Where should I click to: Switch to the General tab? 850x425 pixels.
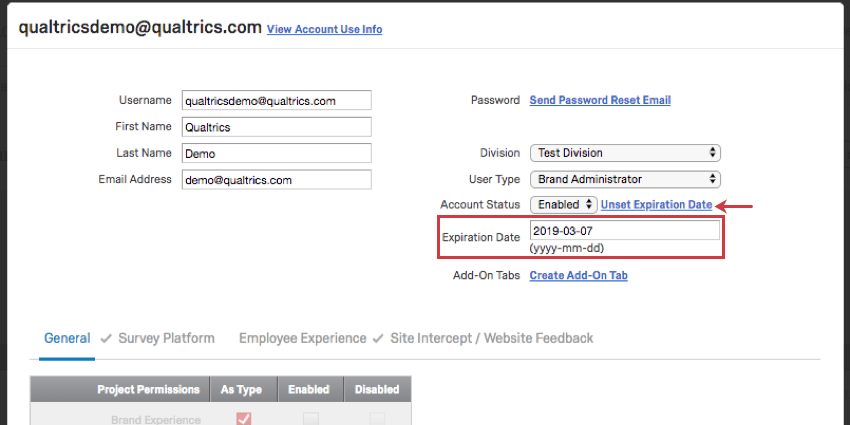[x=67, y=338]
